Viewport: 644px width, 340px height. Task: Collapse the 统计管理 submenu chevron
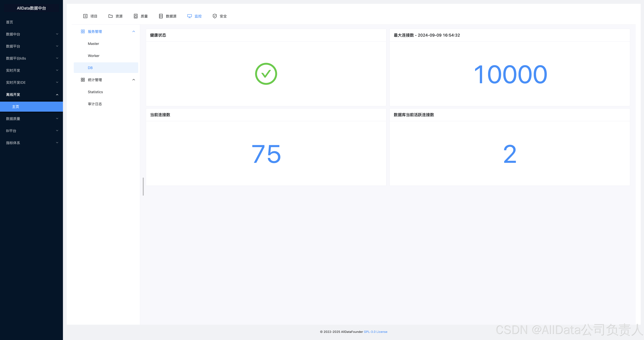(x=134, y=80)
